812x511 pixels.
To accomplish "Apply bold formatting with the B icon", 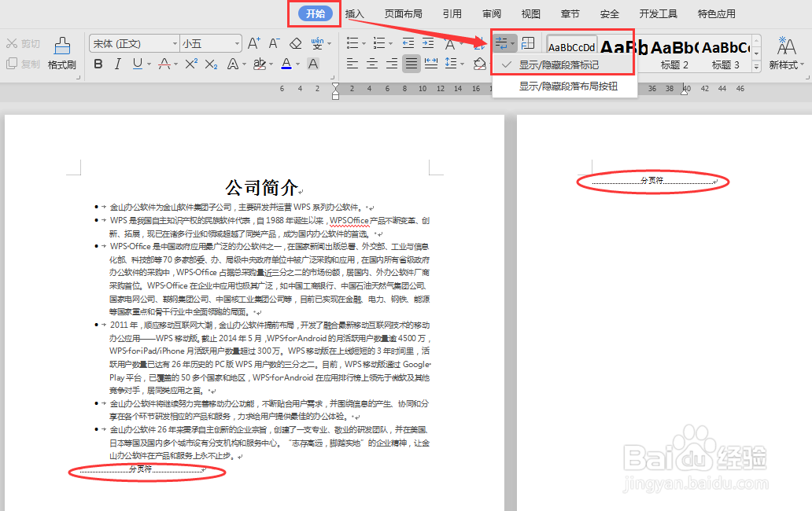I will (97, 64).
